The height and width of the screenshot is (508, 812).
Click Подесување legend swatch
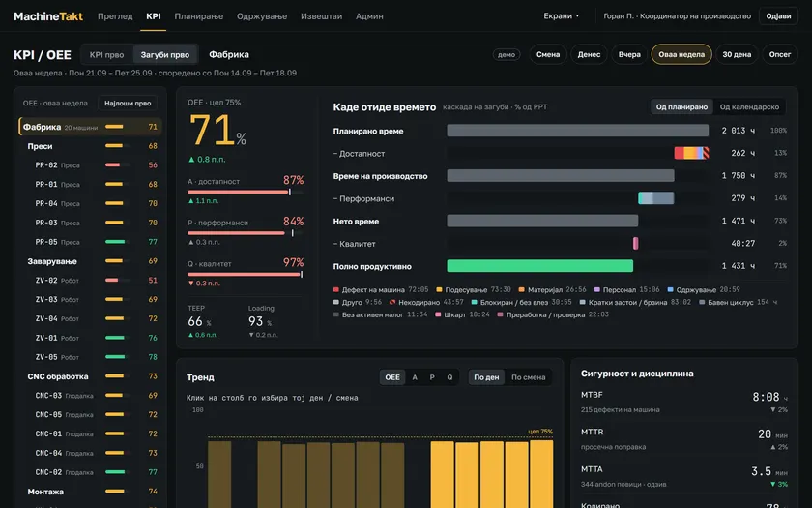coord(439,289)
